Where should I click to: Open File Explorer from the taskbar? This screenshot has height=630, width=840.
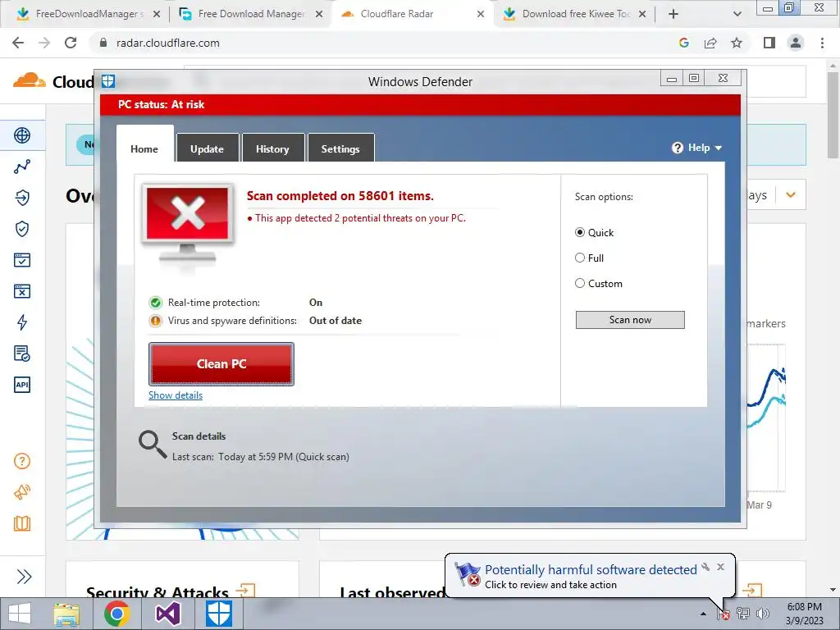(x=66, y=614)
